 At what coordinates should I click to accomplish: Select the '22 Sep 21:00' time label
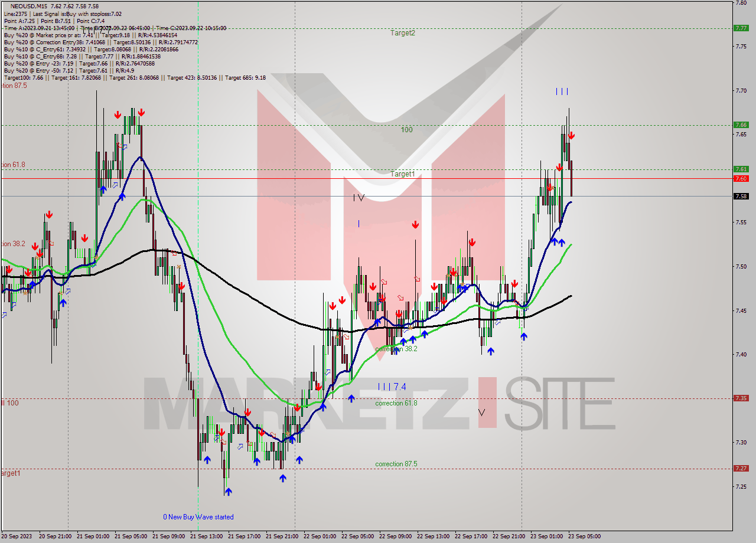pos(508,537)
